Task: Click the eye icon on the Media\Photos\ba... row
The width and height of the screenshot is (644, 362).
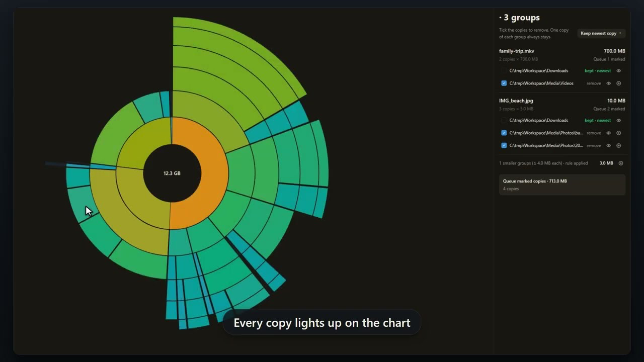Action: pos(608,133)
